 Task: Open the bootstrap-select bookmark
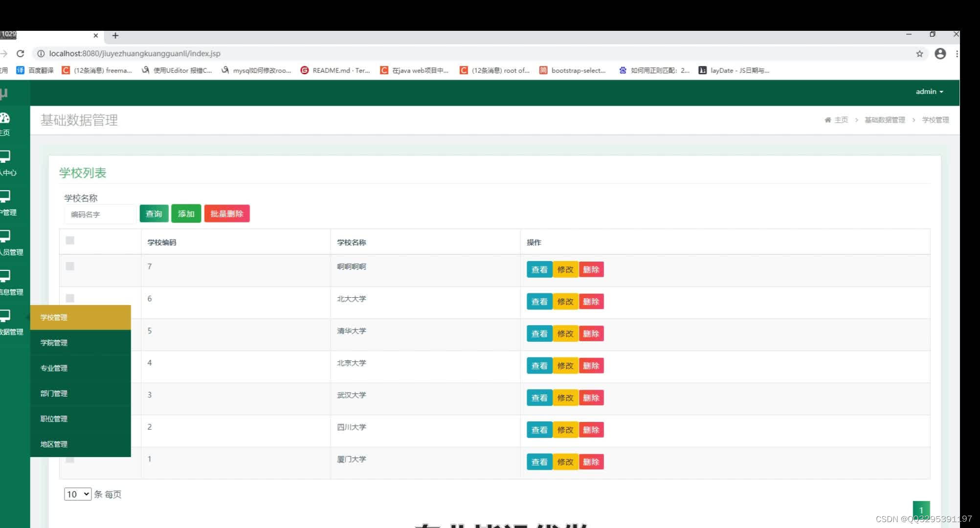573,70
